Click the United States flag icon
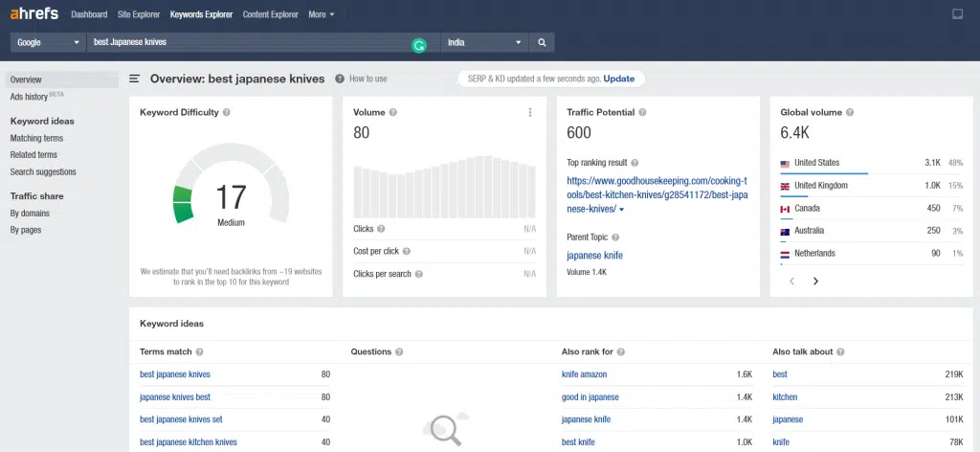This screenshot has height=452, width=980. (x=785, y=164)
